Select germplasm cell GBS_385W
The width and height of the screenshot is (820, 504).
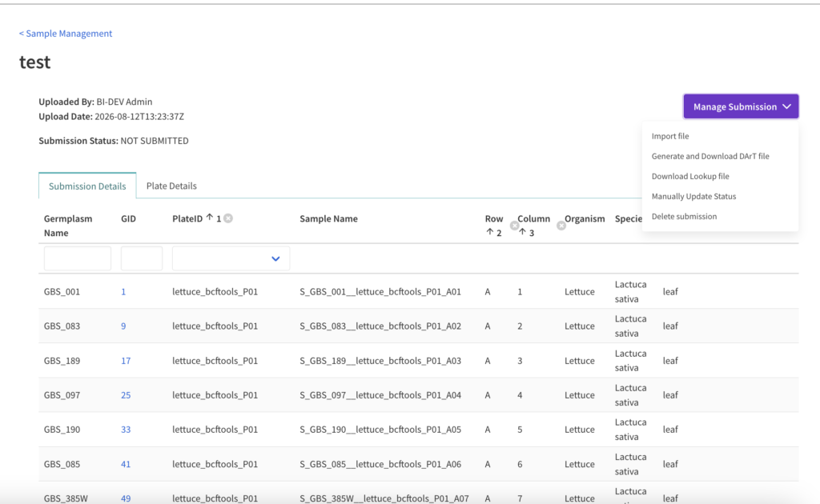click(66, 498)
